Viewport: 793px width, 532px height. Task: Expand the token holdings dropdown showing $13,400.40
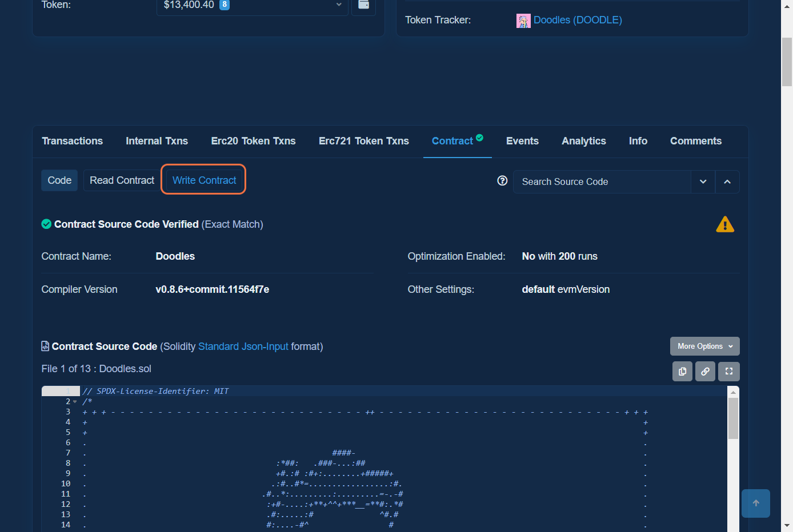[252, 5]
